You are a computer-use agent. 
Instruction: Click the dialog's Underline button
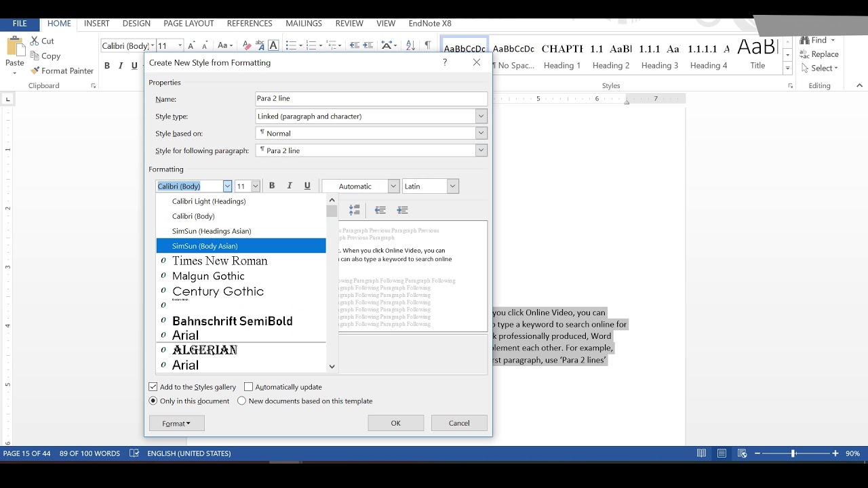point(307,186)
